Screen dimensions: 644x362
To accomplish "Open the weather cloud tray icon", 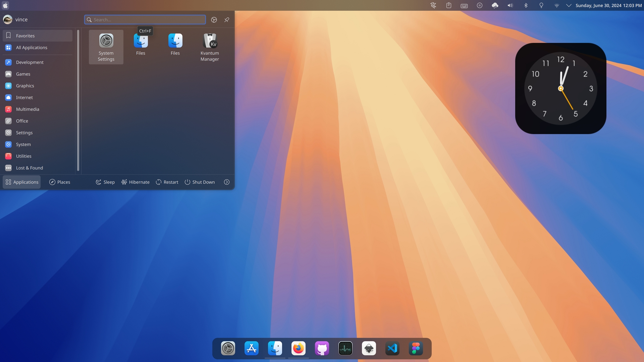I will tap(495, 5).
